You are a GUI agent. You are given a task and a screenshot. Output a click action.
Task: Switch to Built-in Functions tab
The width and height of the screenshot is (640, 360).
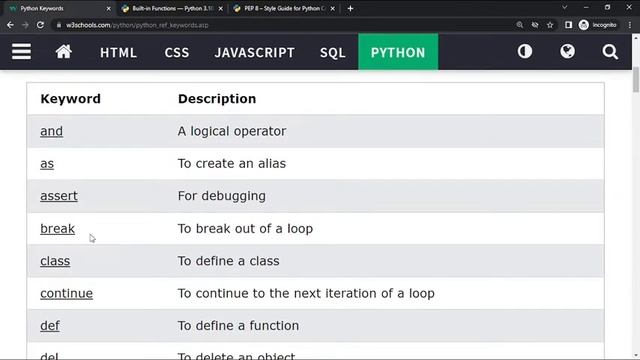pos(173,9)
